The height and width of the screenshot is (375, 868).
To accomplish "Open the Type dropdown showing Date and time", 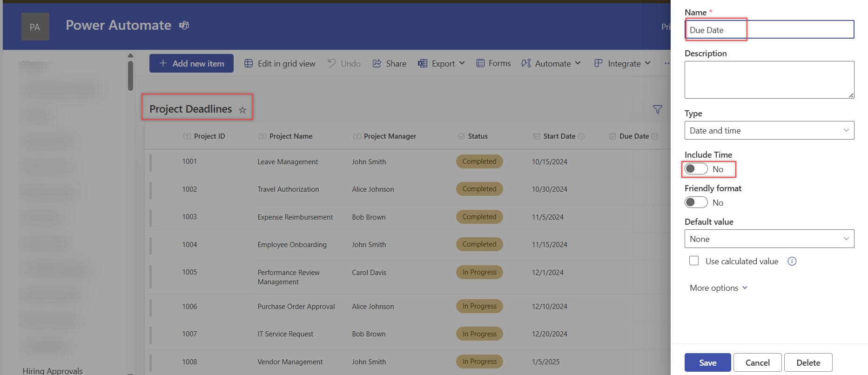I will pos(769,130).
